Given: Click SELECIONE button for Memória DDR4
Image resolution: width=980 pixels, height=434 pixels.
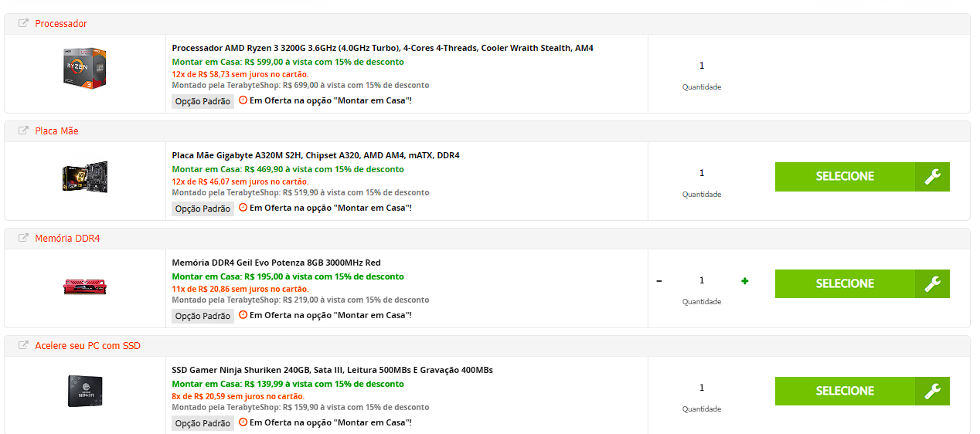Looking at the screenshot, I should tap(845, 284).
